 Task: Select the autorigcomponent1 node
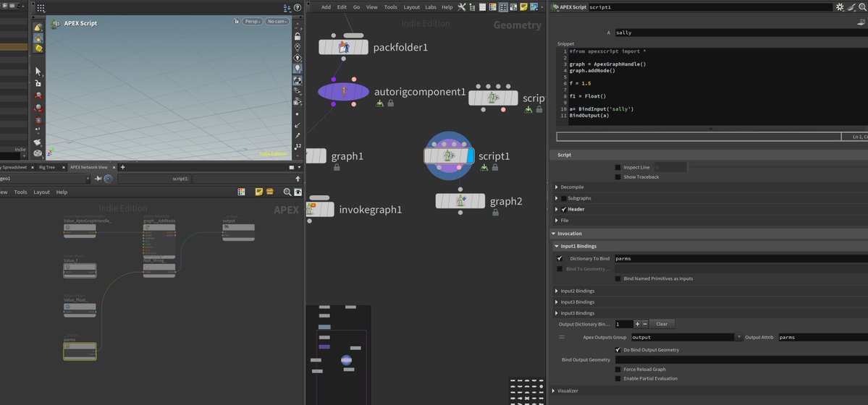pyautogui.click(x=343, y=92)
